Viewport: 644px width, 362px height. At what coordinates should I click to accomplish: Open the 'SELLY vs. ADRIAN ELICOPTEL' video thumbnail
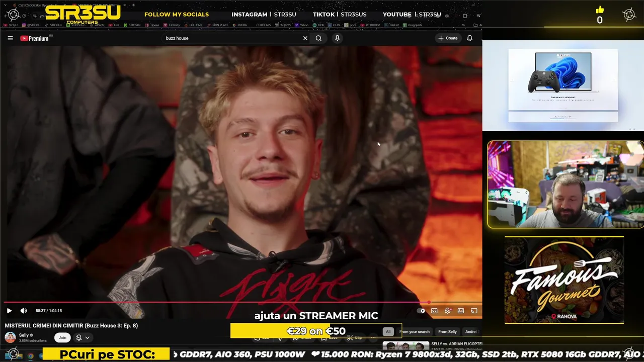[x=406, y=345]
